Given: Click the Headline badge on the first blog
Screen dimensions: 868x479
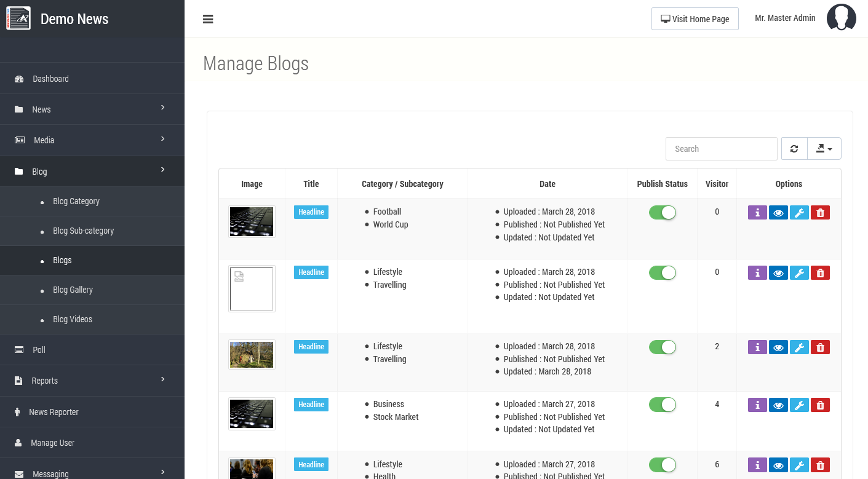Looking at the screenshot, I should click(311, 212).
